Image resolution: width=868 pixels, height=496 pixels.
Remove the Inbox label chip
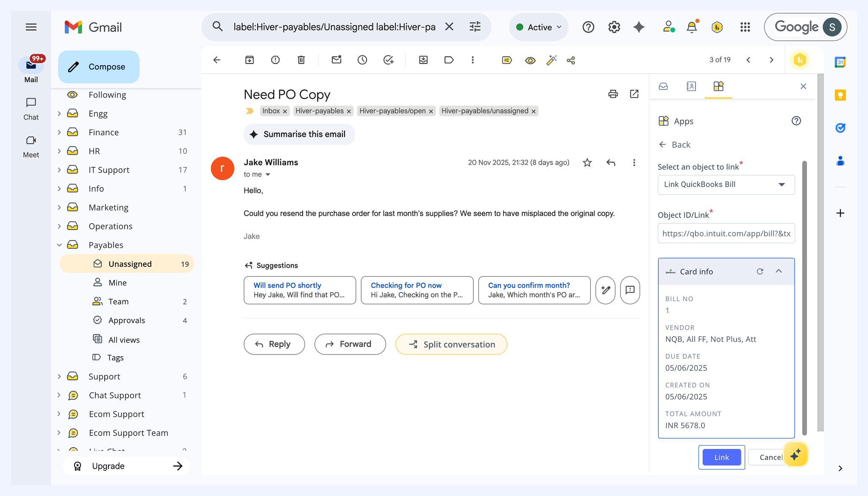click(285, 111)
